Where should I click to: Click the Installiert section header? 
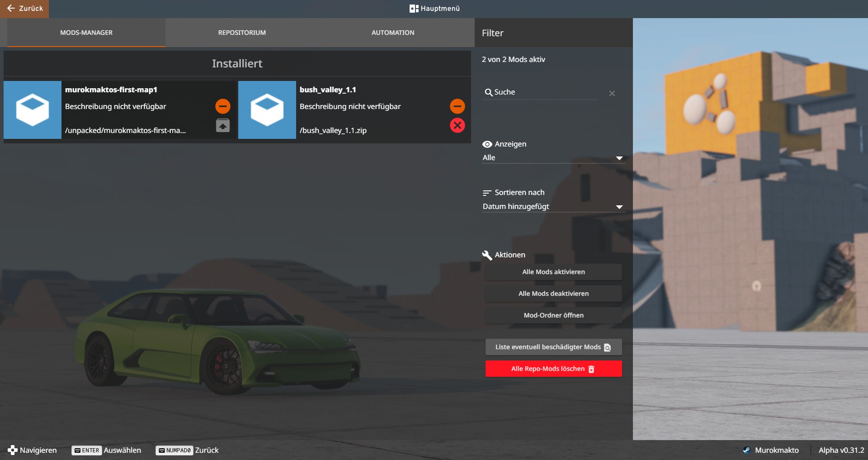pos(237,63)
